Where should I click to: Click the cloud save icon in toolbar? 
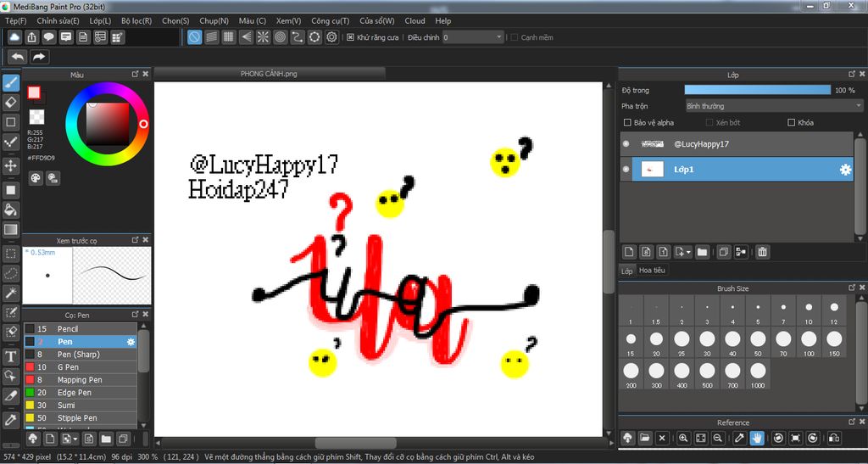coord(15,37)
